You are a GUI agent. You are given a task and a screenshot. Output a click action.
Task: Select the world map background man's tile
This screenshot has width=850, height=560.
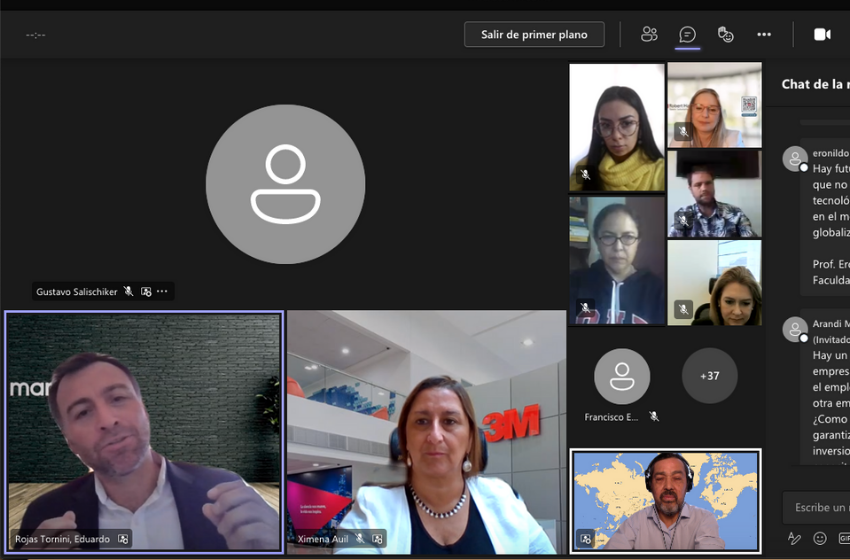pyautogui.click(x=665, y=501)
